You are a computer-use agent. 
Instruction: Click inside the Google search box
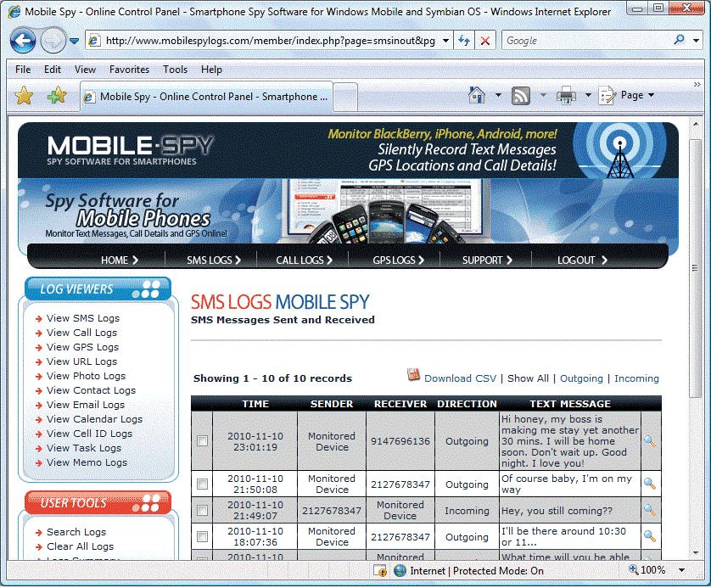click(x=585, y=41)
